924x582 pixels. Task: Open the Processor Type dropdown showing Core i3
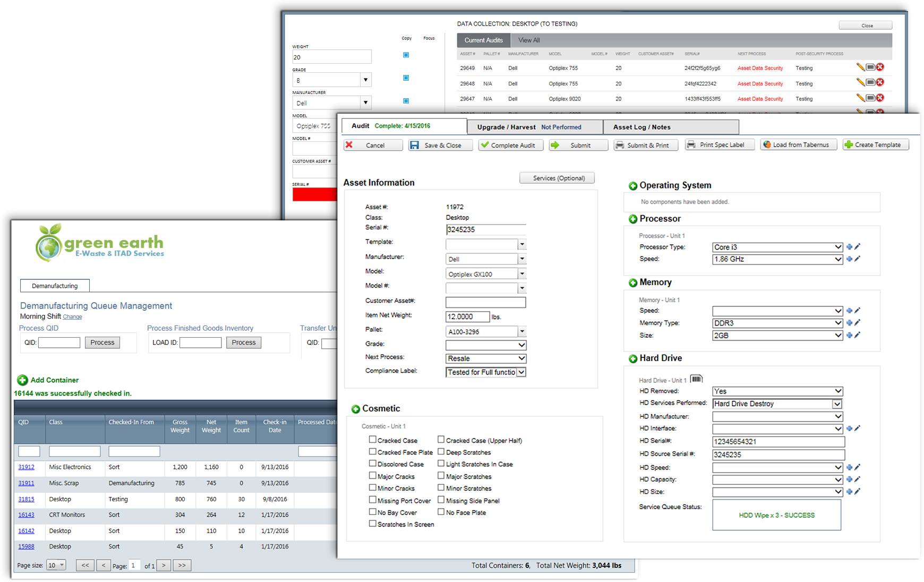(x=777, y=247)
